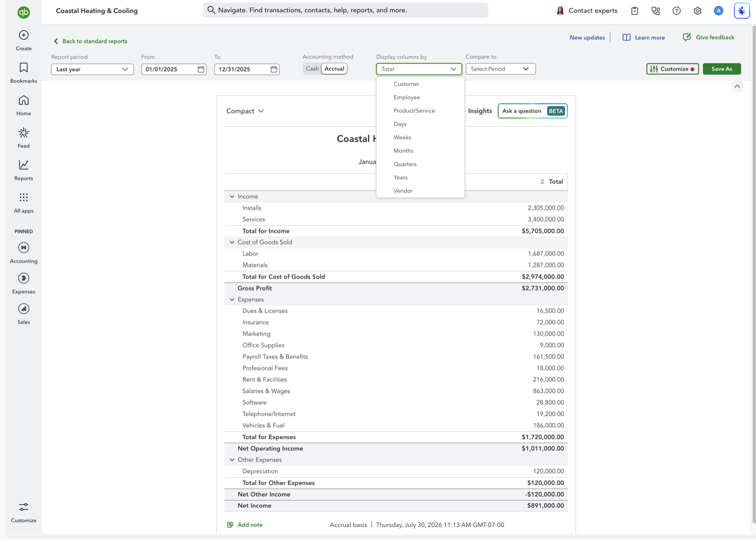Open the monitor chat icon in the header
This screenshot has width=756, height=540.
656,11
